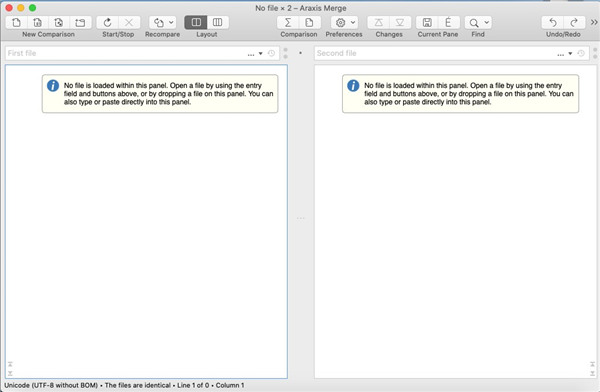Change current pane character encoding
Viewport: 600px width, 392px height.
coord(448,23)
